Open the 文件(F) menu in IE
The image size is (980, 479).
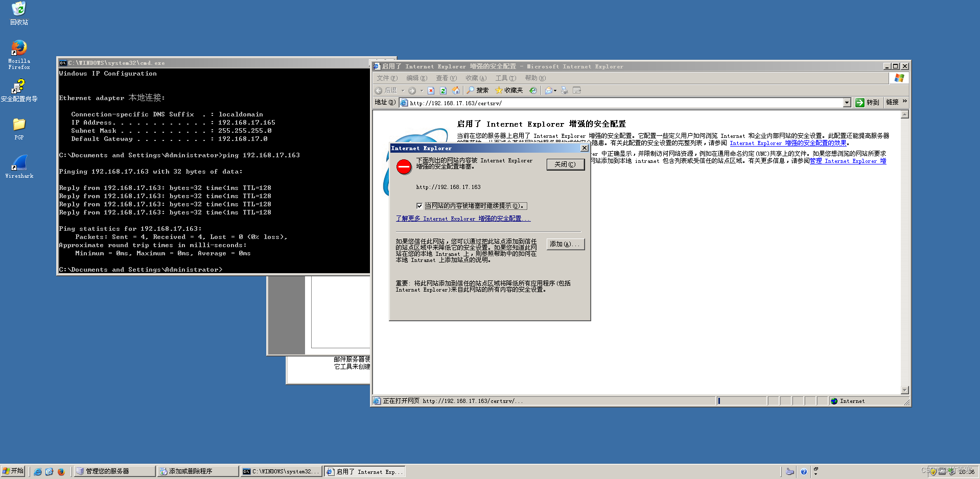point(387,78)
